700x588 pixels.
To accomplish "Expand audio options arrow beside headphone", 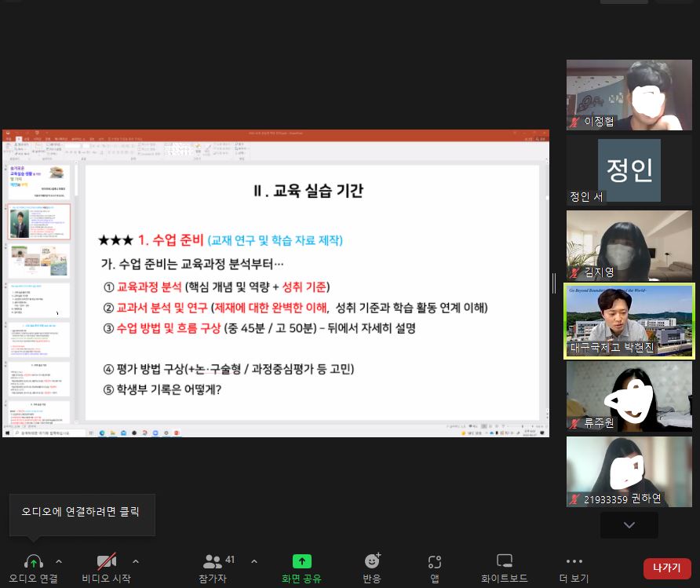I will click(x=59, y=561).
